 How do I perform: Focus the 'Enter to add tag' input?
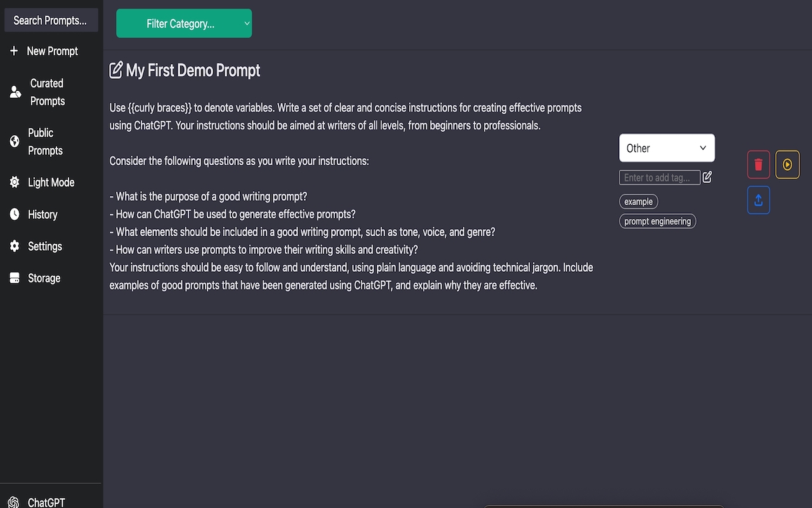[660, 177]
